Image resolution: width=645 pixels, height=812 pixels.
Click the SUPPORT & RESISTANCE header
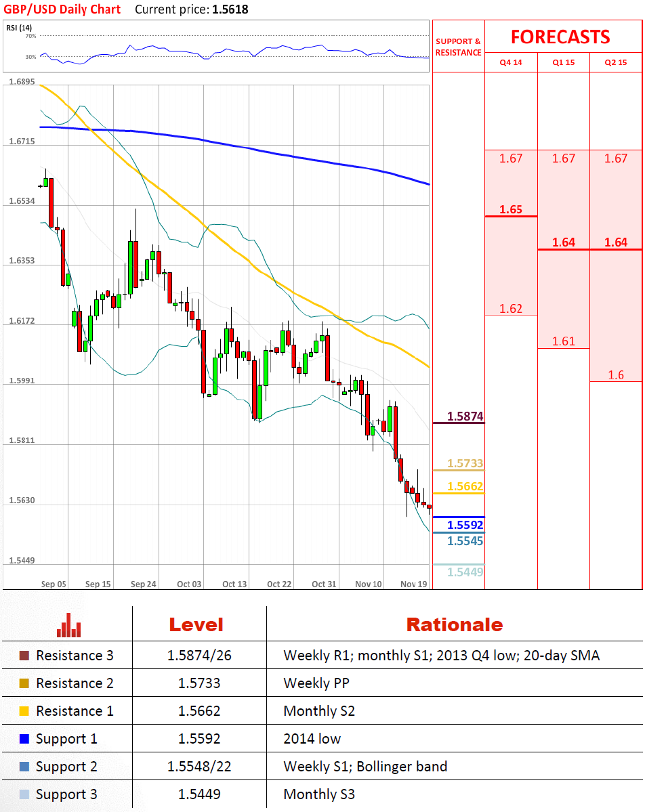(x=459, y=47)
